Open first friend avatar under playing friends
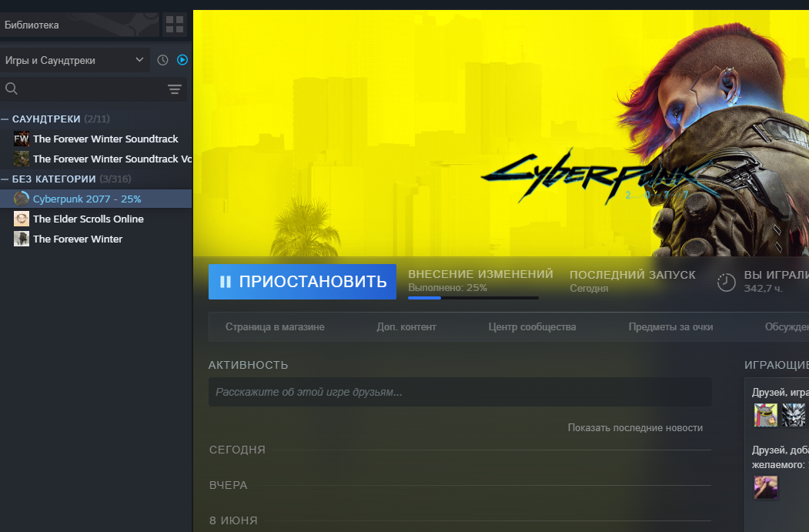 point(766,415)
